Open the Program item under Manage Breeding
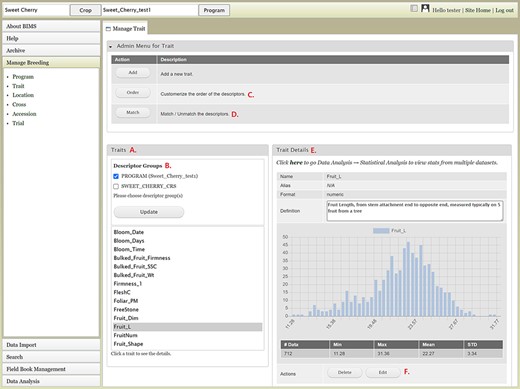520x389 pixels. (x=23, y=77)
